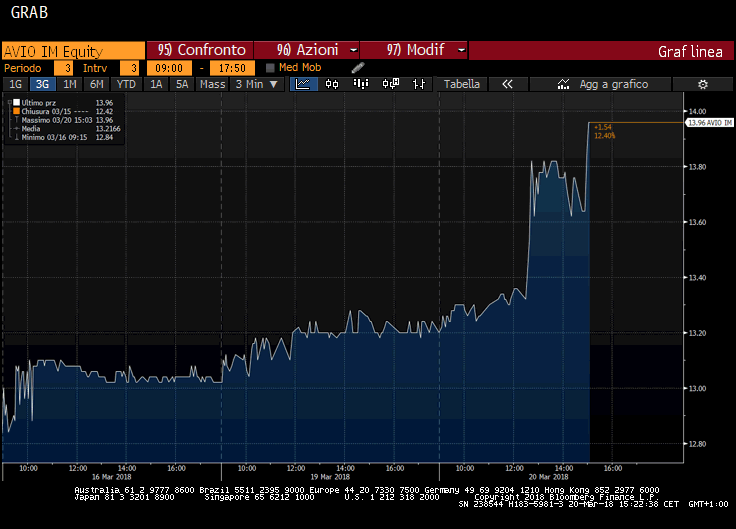The image size is (736, 529).
Task: Edit the 09:00 start time field
Action: [x=169, y=68]
